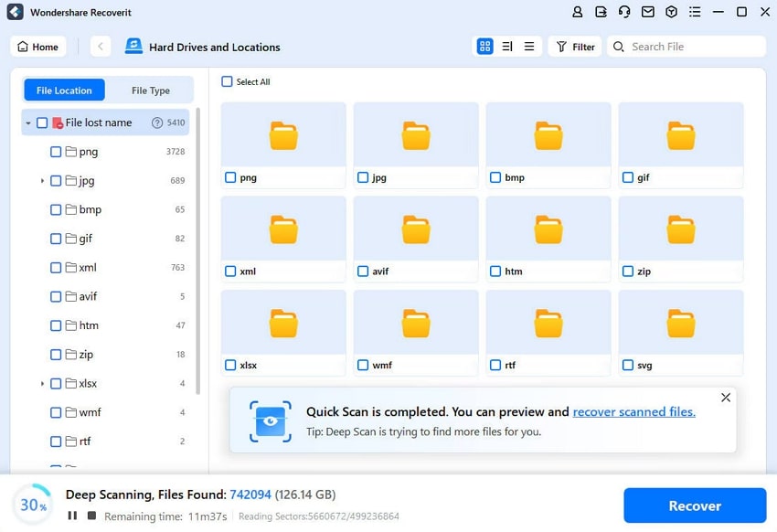The width and height of the screenshot is (777, 532).
Task: Open the Filter options
Action: [x=574, y=46]
